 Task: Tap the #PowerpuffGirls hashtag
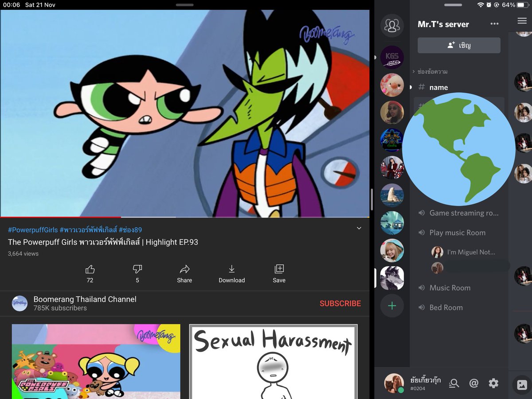pos(33,230)
